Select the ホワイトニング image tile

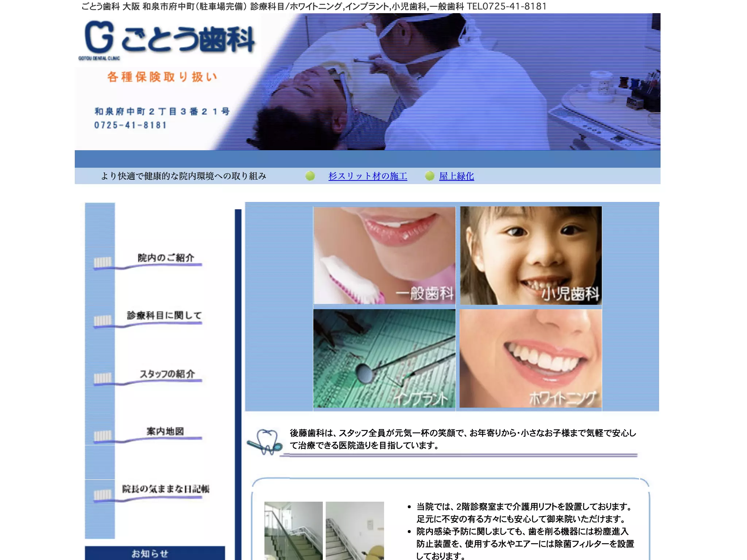click(x=531, y=358)
